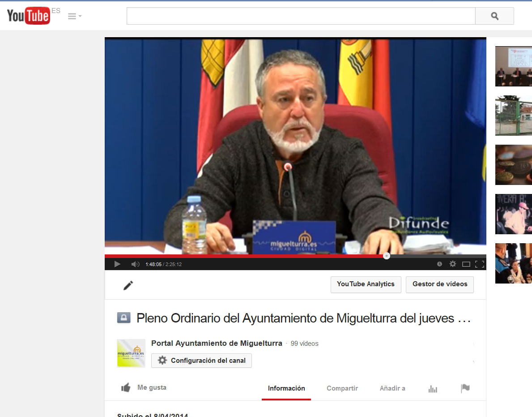Enter full screen mode
The image size is (532, 417).
click(x=480, y=264)
